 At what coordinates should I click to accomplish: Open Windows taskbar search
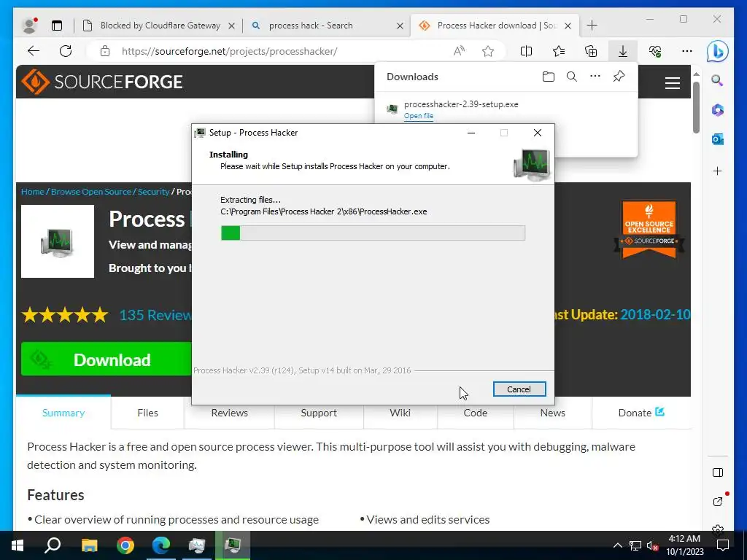point(53,545)
